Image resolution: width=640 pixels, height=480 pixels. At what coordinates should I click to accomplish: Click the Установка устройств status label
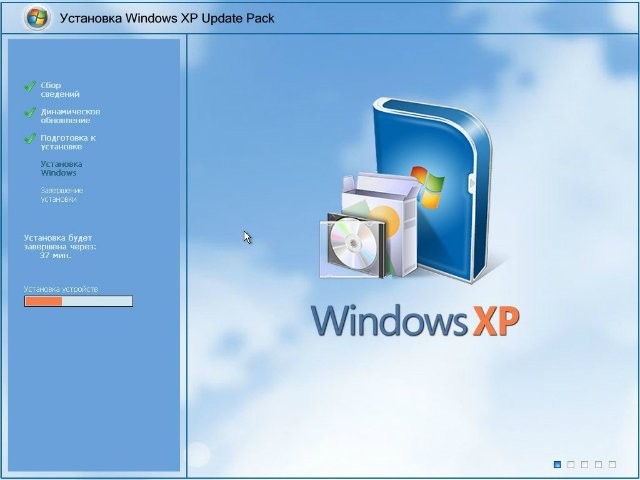[x=61, y=289]
